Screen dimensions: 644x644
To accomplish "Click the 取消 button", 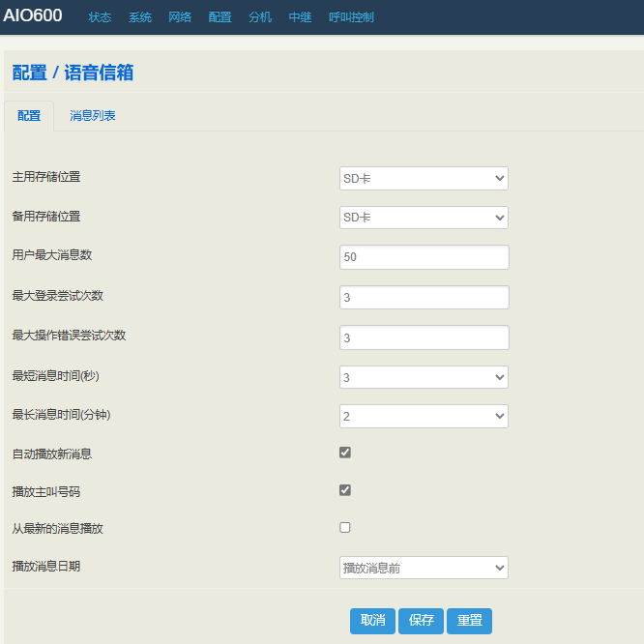I will [x=372, y=621].
